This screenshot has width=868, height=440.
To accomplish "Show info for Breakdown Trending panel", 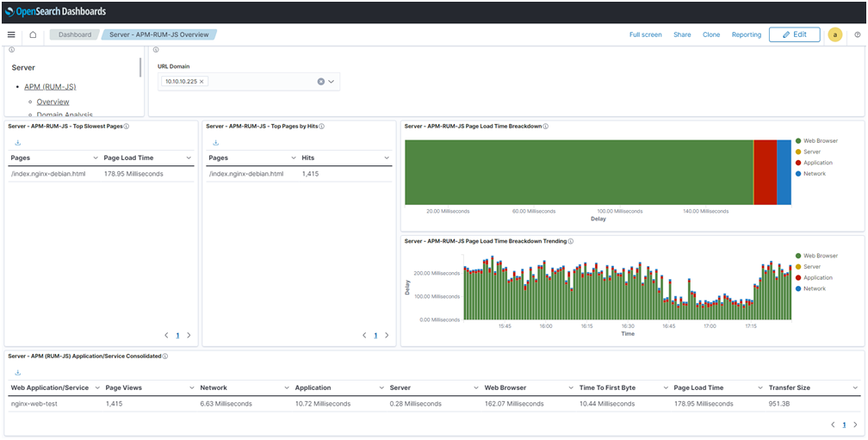I will point(571,241).
